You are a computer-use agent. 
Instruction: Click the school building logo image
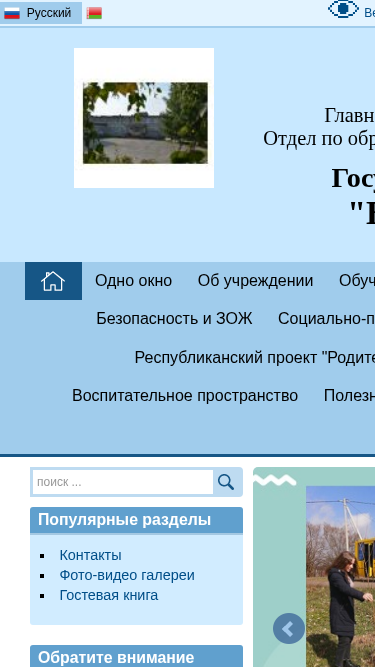[x=144, y=118]
